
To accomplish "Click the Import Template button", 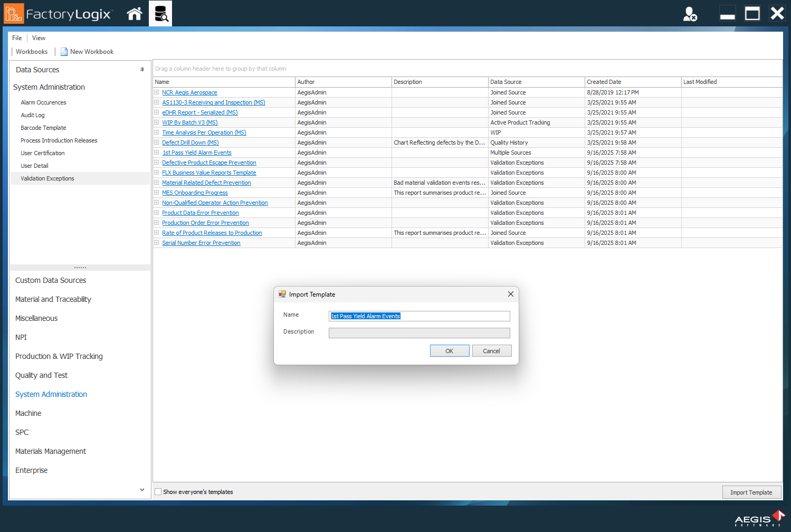I will pos(751,491).
